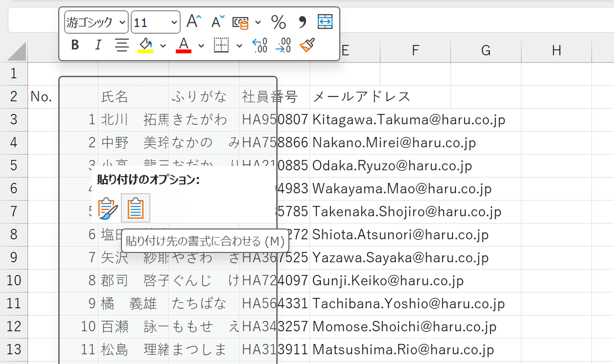Screen dimensions: 614x364
Task: Select the Increase Font Size icon
Action: pos(193,20)
